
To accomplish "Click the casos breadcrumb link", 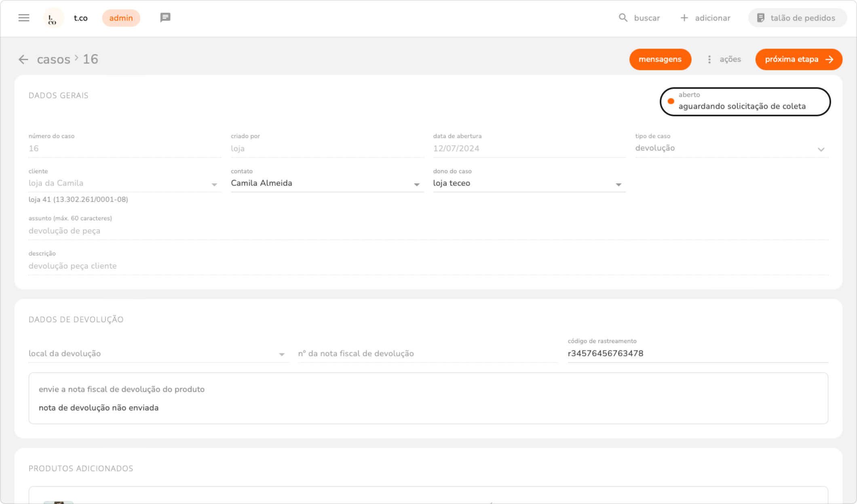I will pos(53,59).
